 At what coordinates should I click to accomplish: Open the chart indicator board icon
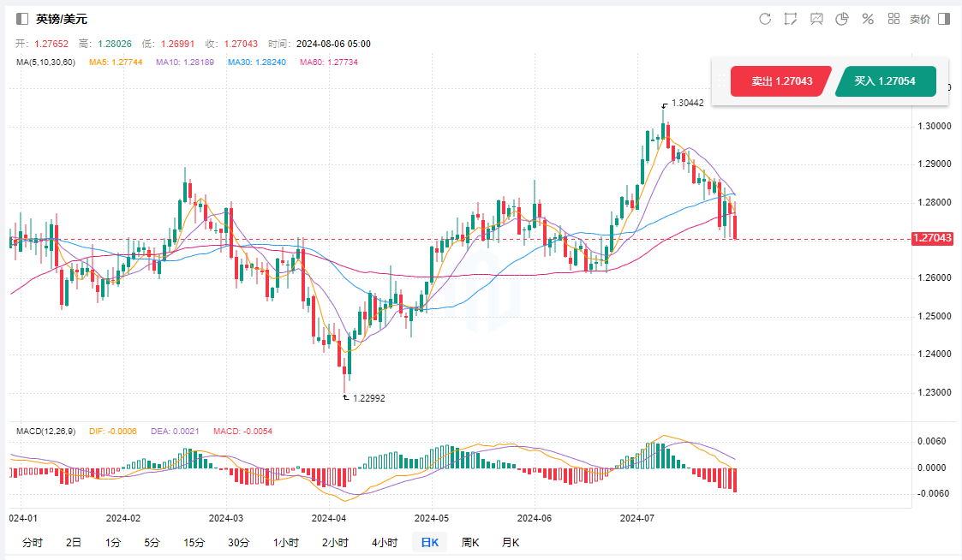coord(816,19)
